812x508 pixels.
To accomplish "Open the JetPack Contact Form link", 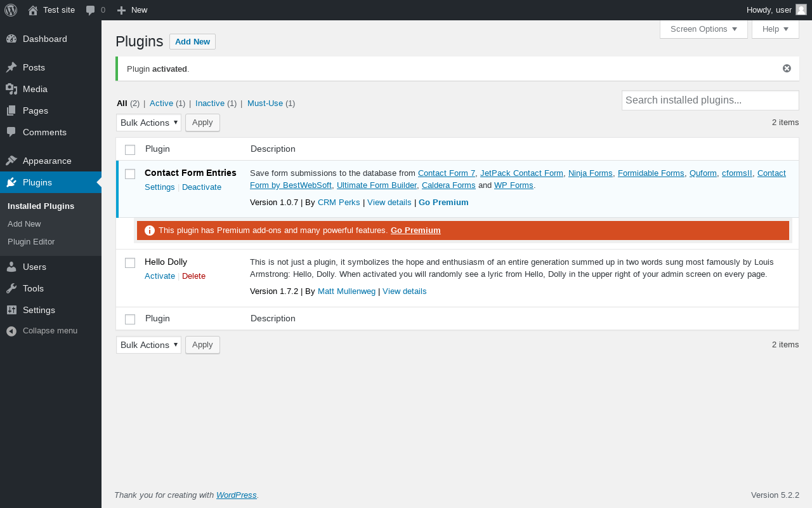I will 521,173.
